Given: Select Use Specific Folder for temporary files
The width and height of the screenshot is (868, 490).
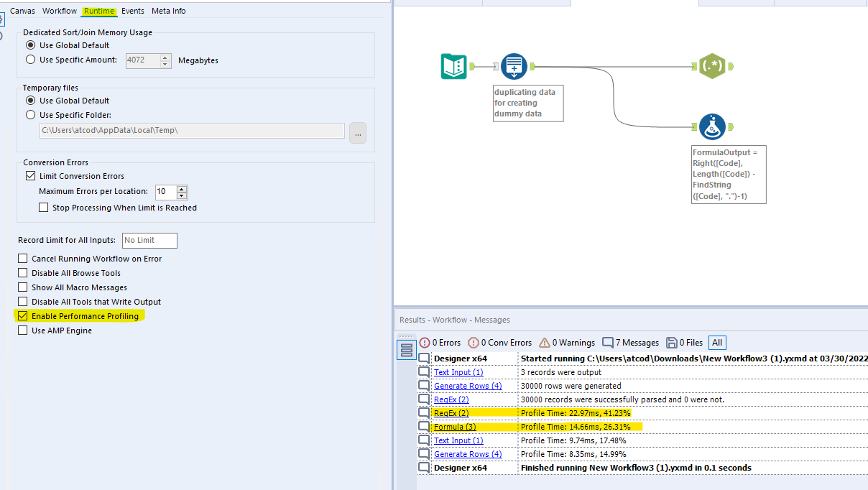Looking at the screenshot, I should click(x=29, y=115).
